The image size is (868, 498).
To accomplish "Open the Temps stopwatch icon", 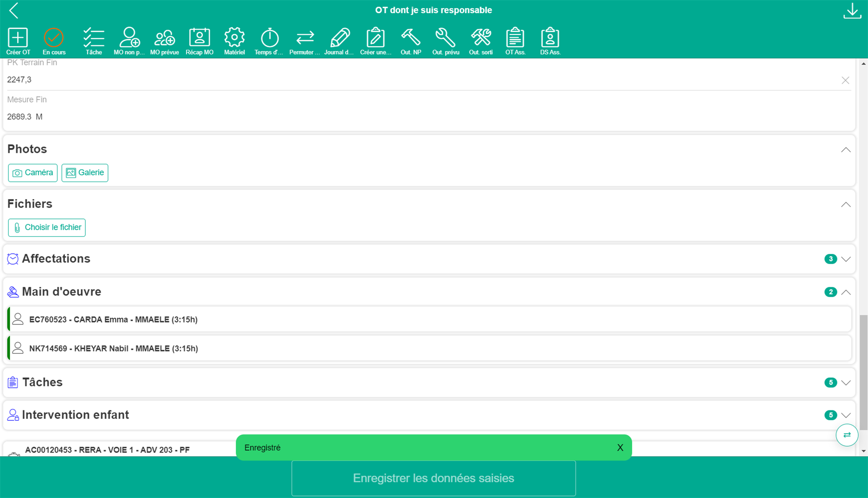I will [269, 38].
